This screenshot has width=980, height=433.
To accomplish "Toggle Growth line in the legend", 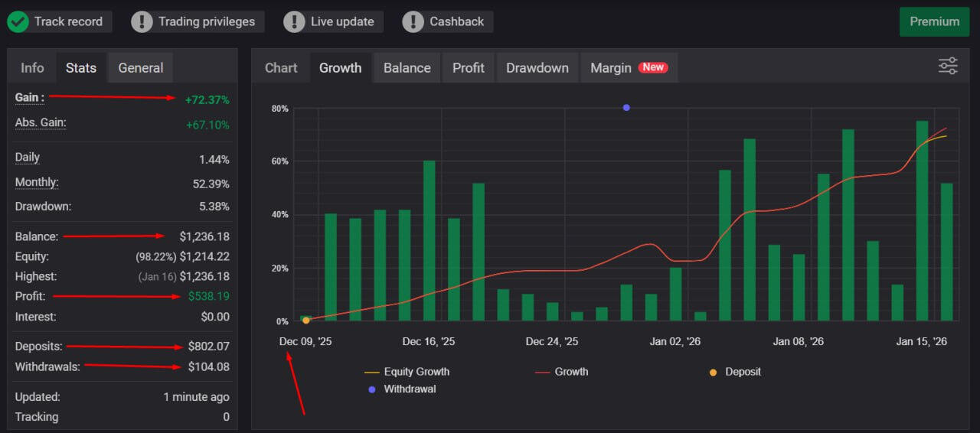I will [x=570, y=372].
